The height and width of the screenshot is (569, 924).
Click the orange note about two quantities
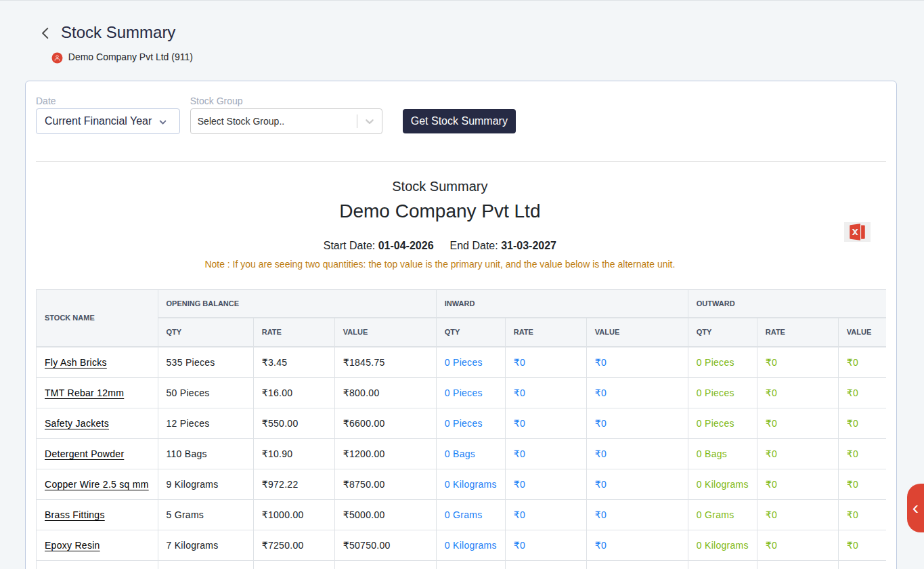click(440, 264)
